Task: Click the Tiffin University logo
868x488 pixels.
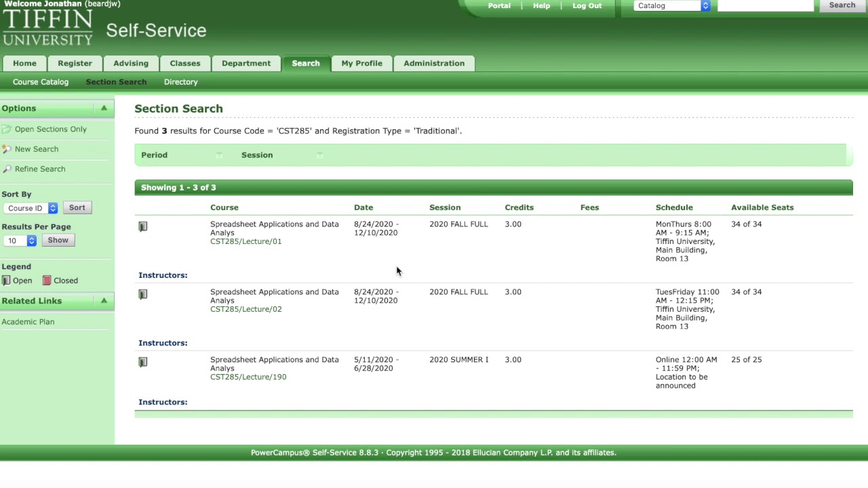Action: [47, 27]
